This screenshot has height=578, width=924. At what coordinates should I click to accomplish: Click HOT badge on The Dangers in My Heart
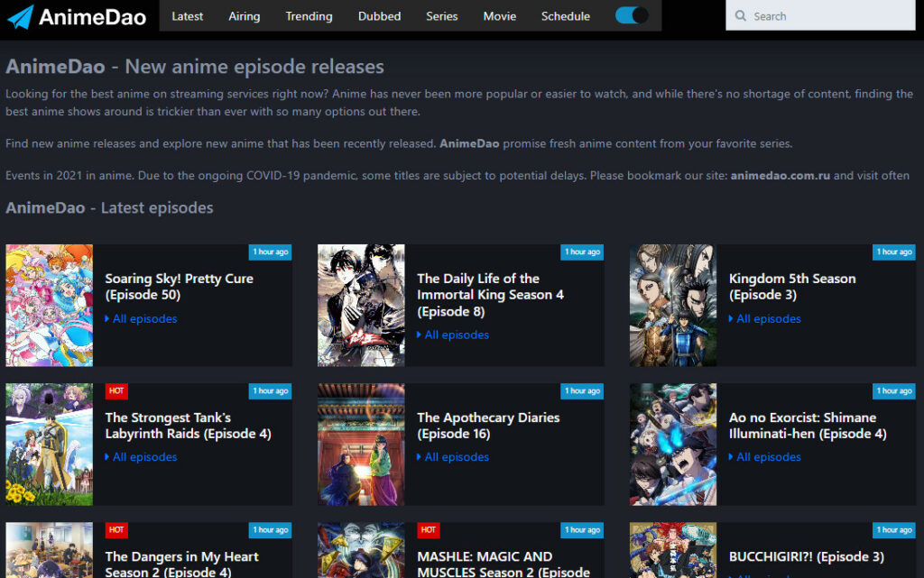[116, 529]
